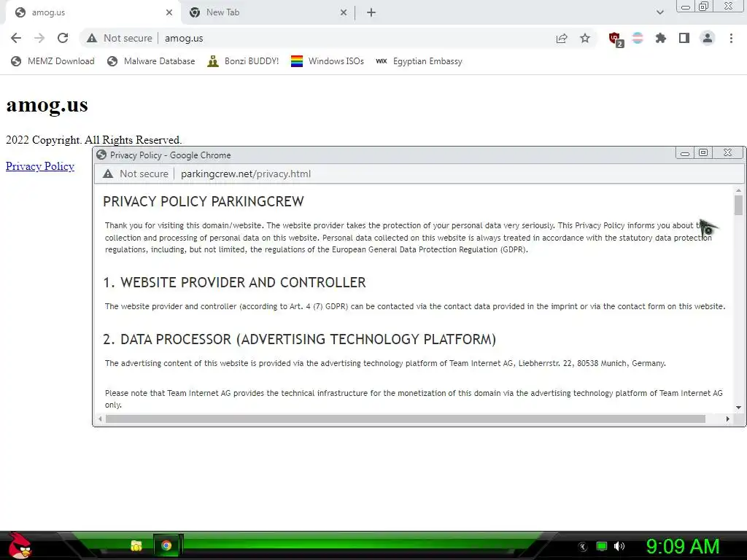Click the right arrow of the popup horizontal scrollbar
Image resolution: width=747 pixels, height=560 pixels.
[727, 419]
